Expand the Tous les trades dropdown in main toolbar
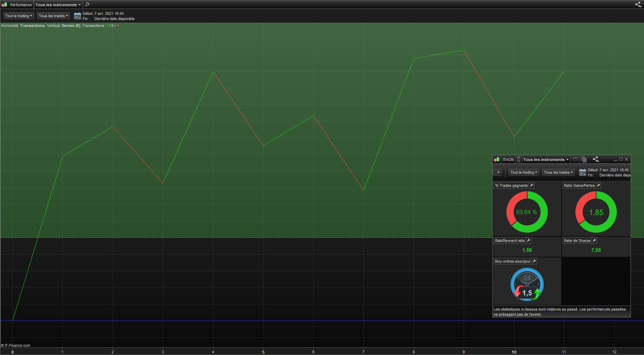This screenshot has height=355, width=644. (53, 16)
